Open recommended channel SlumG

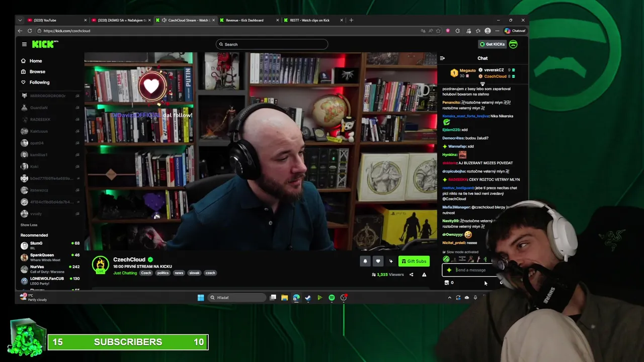coord(50,245)
